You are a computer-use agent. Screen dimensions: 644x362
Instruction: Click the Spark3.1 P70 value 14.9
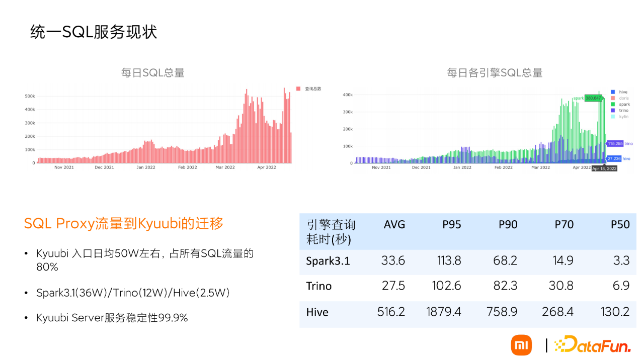coord(563,260)
